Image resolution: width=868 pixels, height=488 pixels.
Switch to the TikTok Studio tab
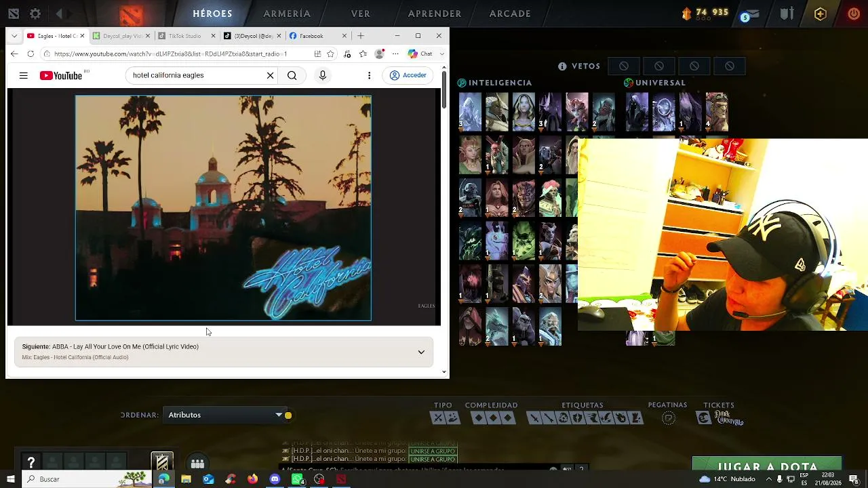pos(185,36)
